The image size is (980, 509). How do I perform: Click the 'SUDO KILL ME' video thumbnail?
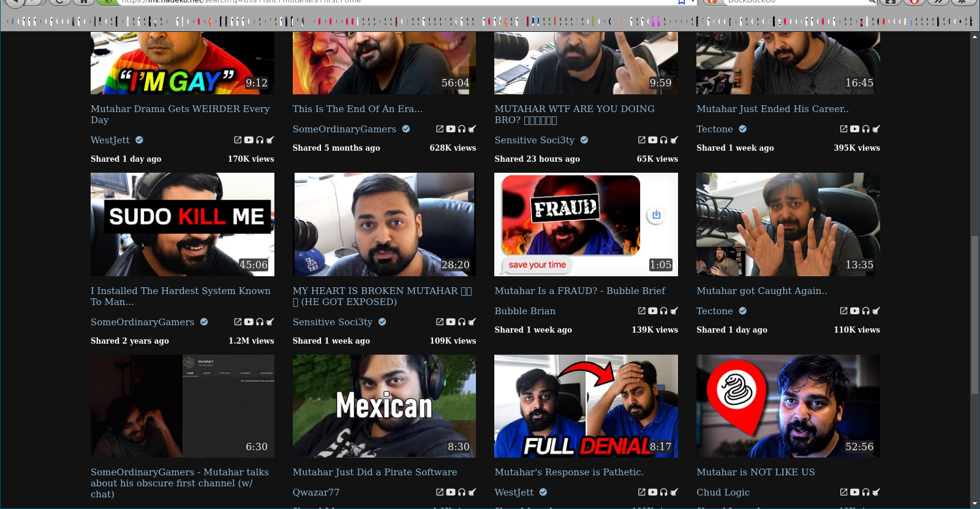pyautogui.click(x=183, y=224)
